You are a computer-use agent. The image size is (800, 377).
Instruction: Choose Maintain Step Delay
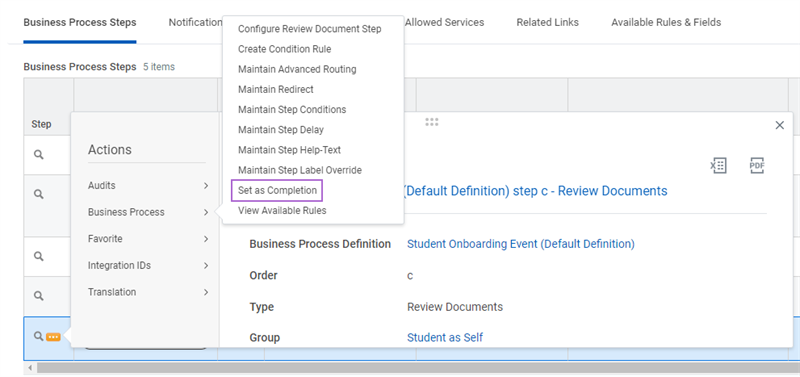[281, 130]
